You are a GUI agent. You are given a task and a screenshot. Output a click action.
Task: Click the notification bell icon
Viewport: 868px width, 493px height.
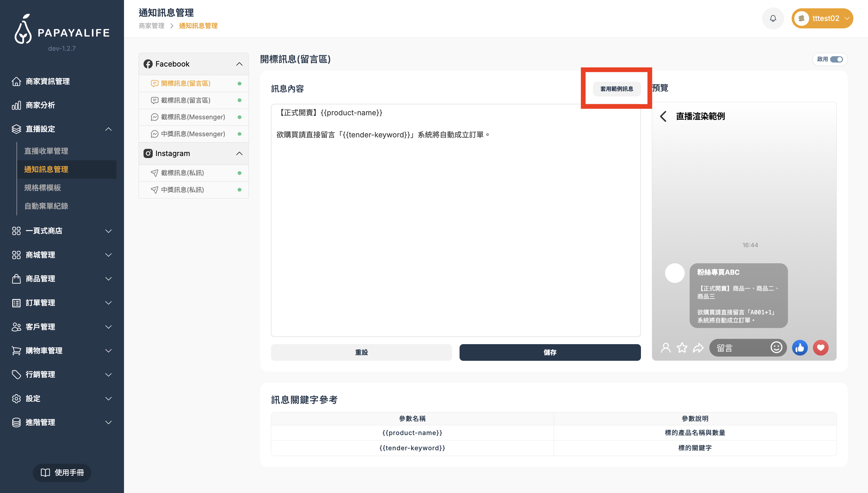(x=773, y=18)
